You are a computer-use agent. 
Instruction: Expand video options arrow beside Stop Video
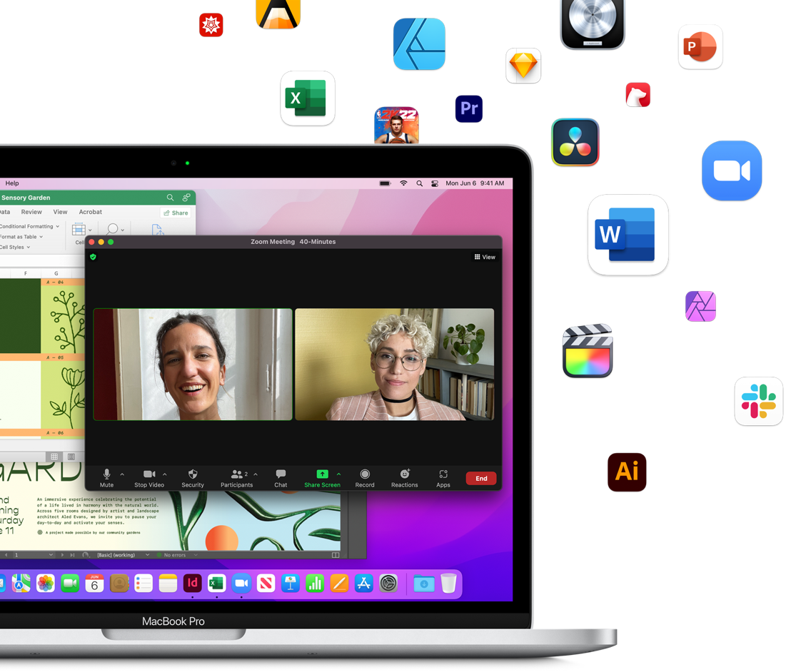(x=165, y=474)
